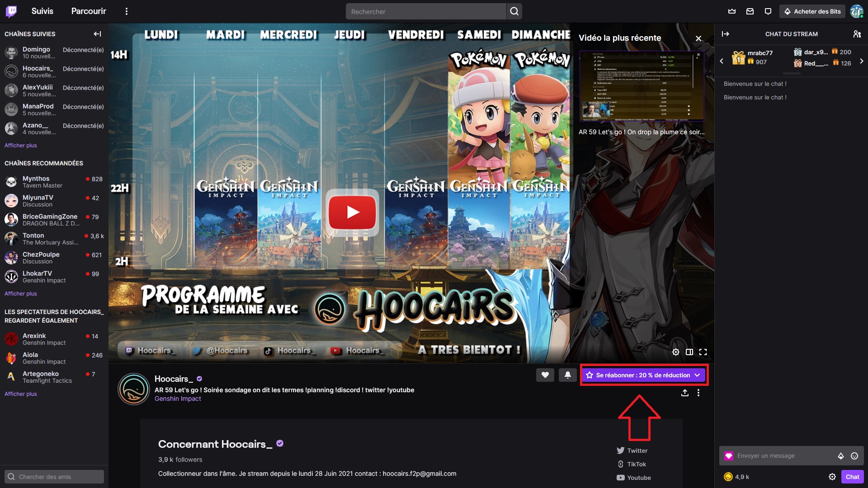
Task: Send message with Chat button
Action: (853, 477)
